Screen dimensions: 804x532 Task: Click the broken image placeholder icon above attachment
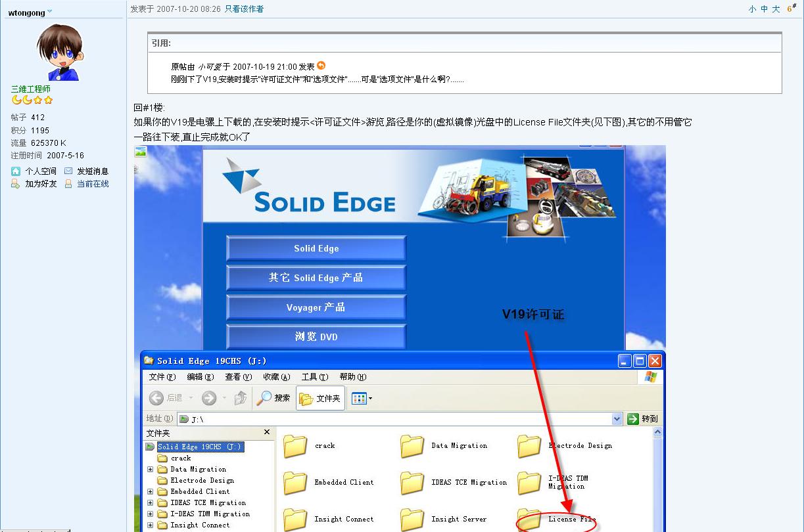(x=140, y=152)
